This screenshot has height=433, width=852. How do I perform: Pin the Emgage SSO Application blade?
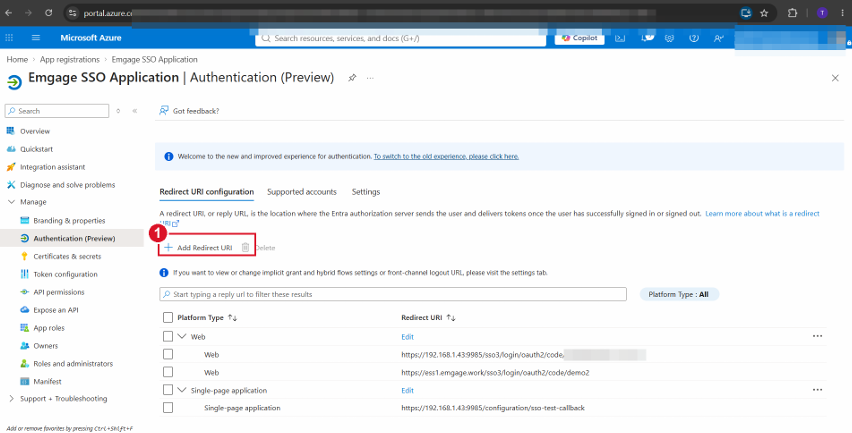click(352, 78)
